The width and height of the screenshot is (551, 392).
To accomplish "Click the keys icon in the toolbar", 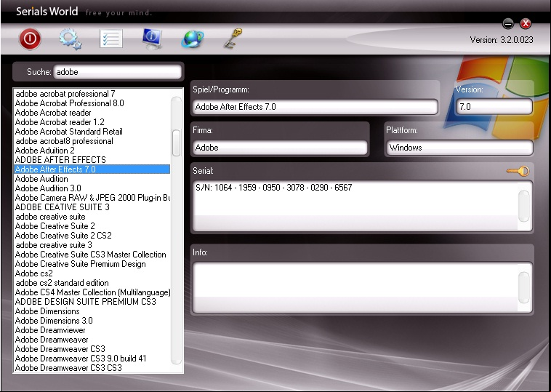I will pyautogui.click(x=233, y=39).
